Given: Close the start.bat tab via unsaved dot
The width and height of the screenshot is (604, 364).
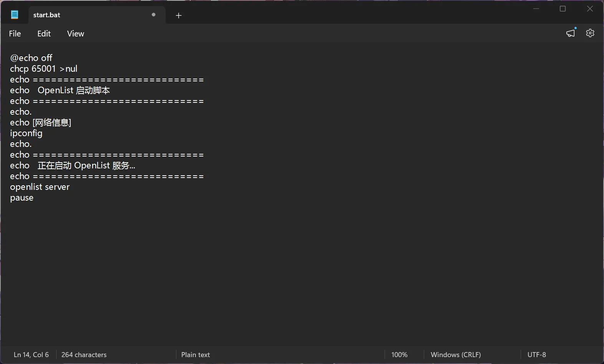Looking at the screenshot, I should pos(154,15).
